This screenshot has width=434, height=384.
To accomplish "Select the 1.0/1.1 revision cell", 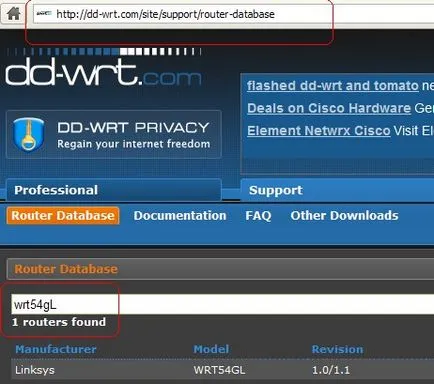I will tap(331, 370).
